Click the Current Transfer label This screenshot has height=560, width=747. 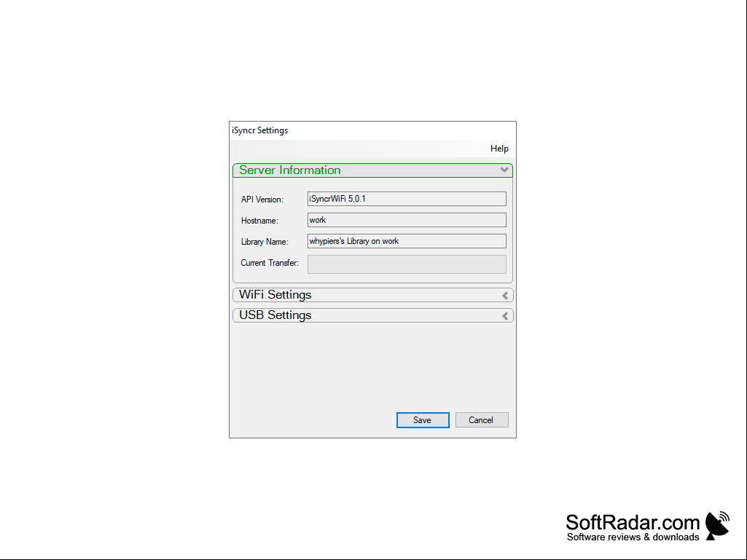point(270,263)
